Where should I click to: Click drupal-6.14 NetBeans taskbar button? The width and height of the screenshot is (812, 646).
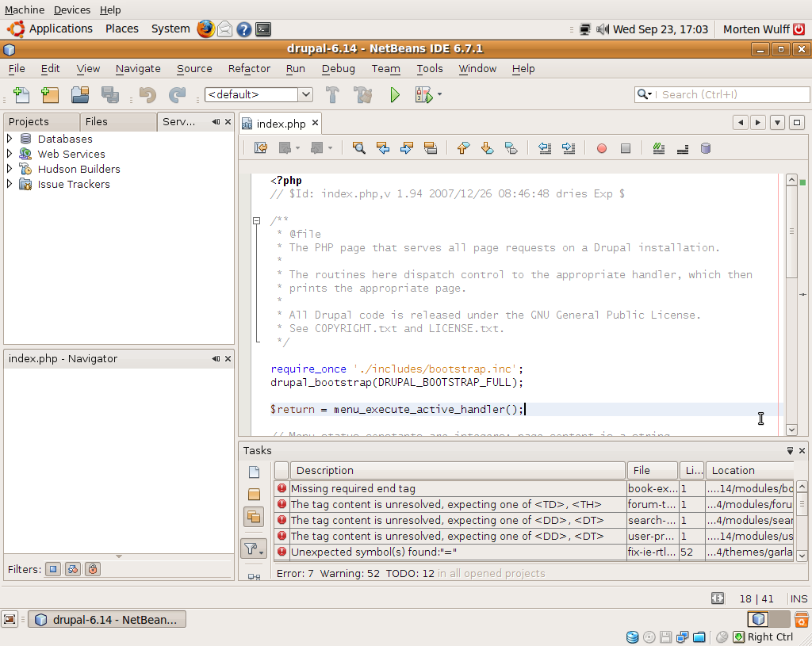[x=107, y=620]
